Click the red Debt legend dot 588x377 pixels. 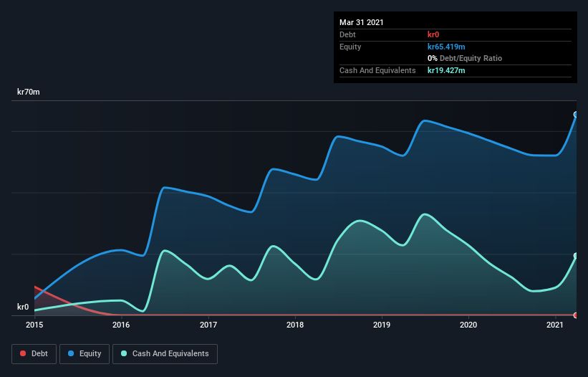(x=23, y=353)
